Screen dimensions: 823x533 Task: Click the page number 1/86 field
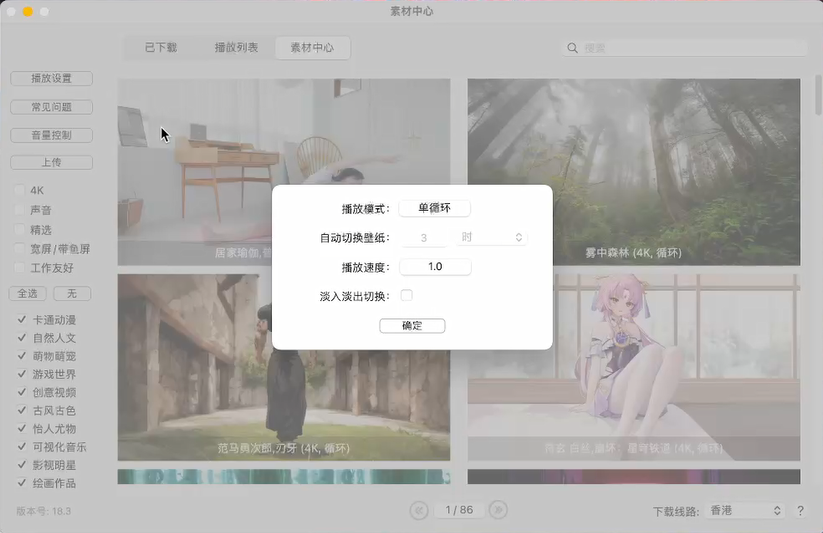click(459, 510)
